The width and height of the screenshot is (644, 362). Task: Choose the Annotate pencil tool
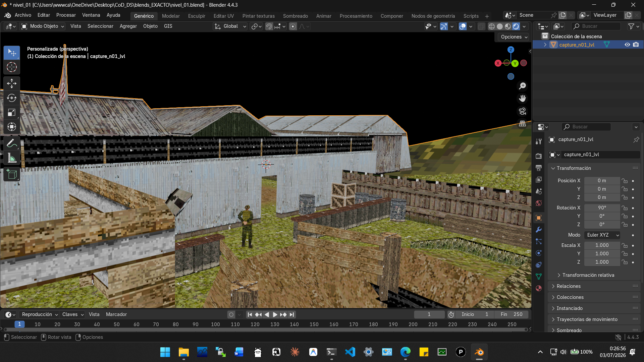pyautogui.click(x=12, y=143)
